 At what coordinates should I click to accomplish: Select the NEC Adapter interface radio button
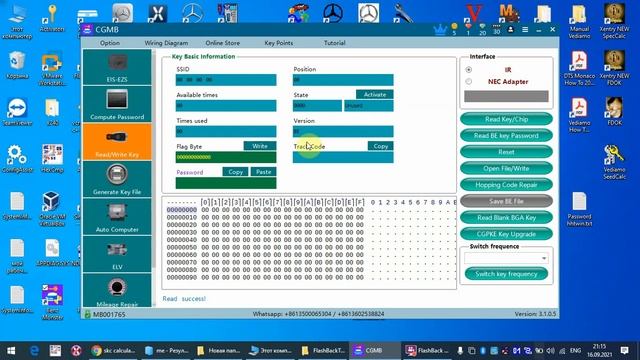[469, 82]
